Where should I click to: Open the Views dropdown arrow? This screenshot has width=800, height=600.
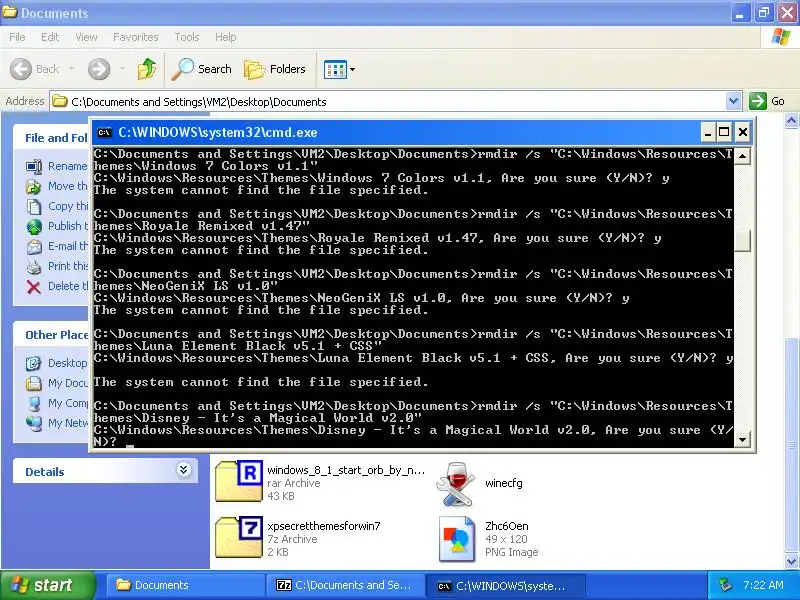(352, 69)
